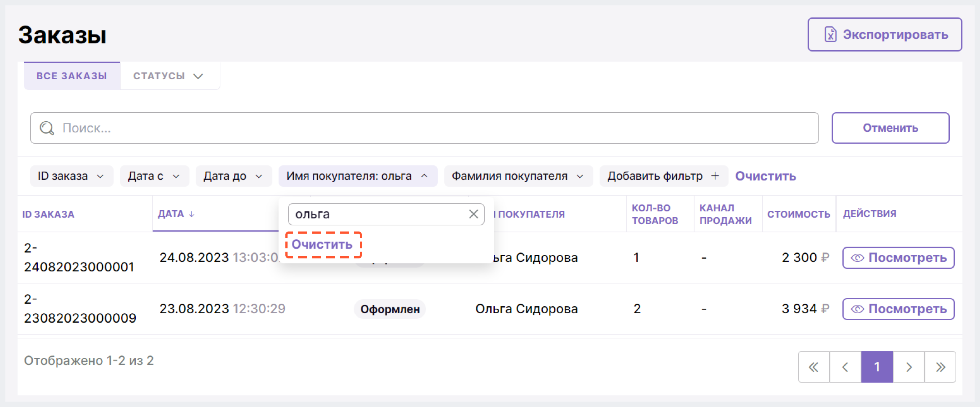The width and height of the screenshot is (980, 407).
Task: Click Очистить inside the name filter popup
Action: [x=322, y=244]
